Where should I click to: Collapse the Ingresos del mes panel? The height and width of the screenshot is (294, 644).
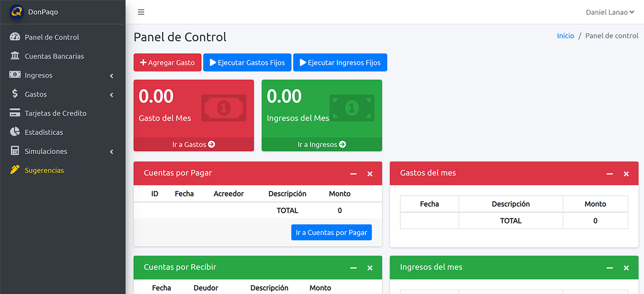coord(610,268)
